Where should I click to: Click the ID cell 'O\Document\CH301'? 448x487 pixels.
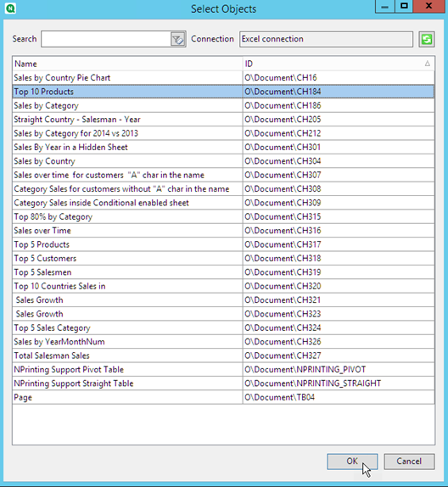click(339, 148)
